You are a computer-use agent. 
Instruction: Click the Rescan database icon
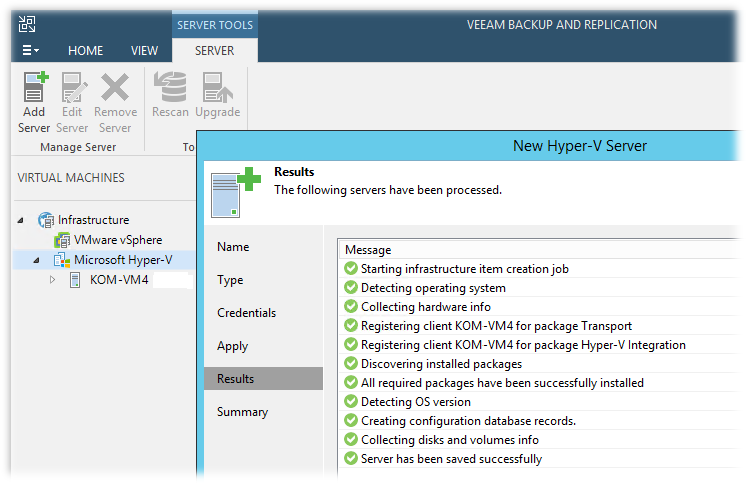170,87
